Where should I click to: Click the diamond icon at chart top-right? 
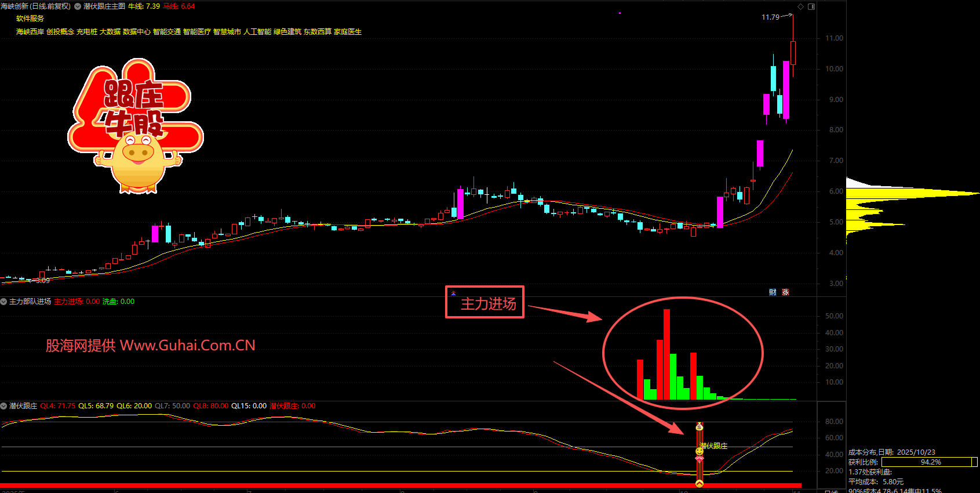[x=800, y=6]
